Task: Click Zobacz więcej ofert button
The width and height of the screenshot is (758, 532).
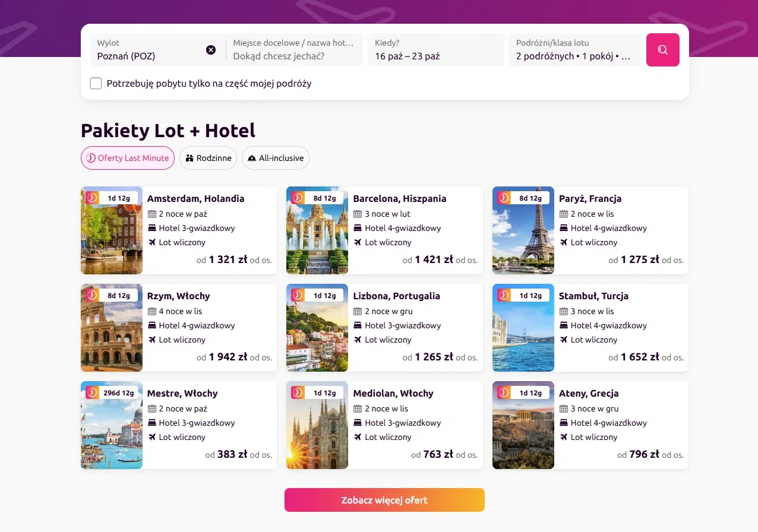Action: pos(384,500)
